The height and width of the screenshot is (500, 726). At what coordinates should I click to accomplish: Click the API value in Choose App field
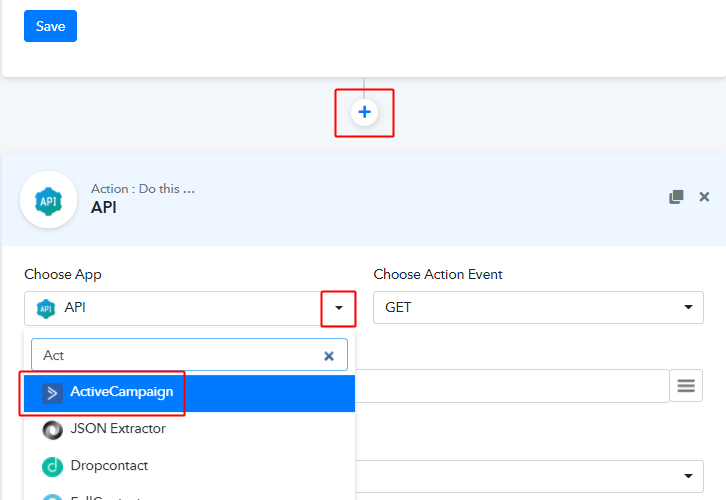75,307
